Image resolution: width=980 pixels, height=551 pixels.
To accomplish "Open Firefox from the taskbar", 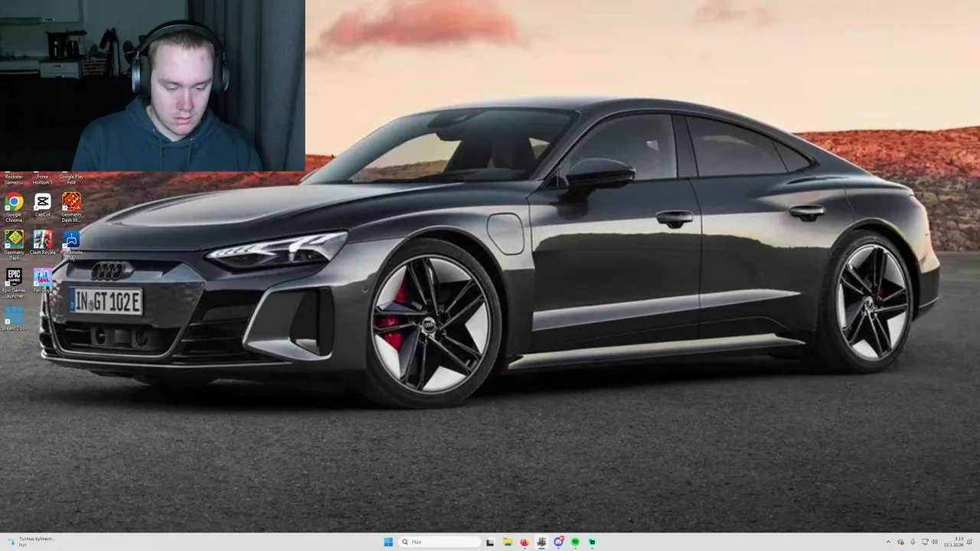I will click(x=524, y=542).
